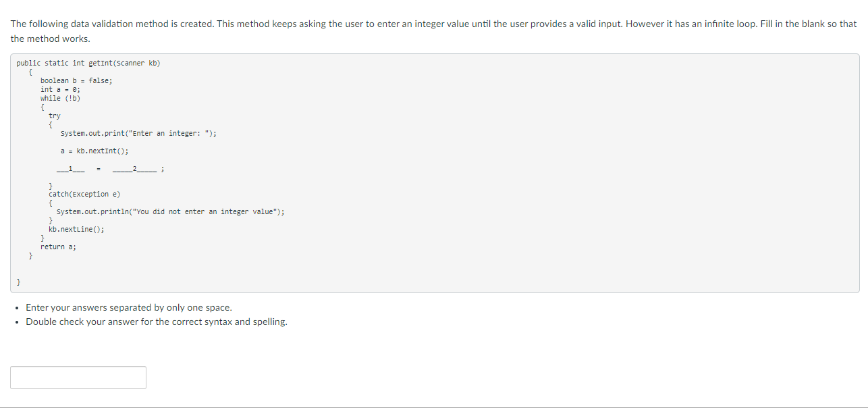Viewport: 868px width, 410px height.
Task: Select the System.out.print Enter an integer line
Action: (138, 133)
